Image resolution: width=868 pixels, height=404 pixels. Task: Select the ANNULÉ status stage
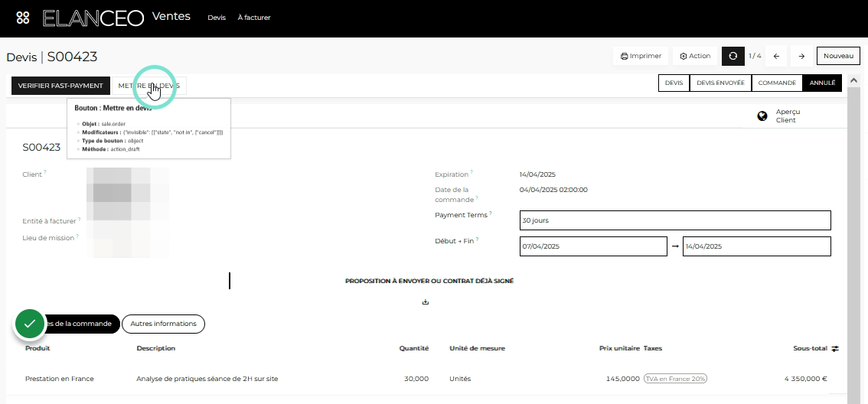822,83
